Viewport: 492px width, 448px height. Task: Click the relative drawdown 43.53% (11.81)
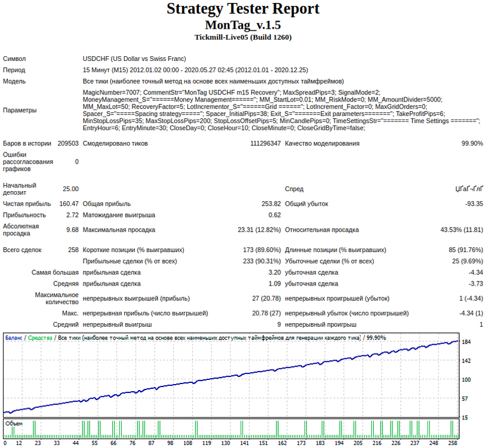[x=462, y=230]
